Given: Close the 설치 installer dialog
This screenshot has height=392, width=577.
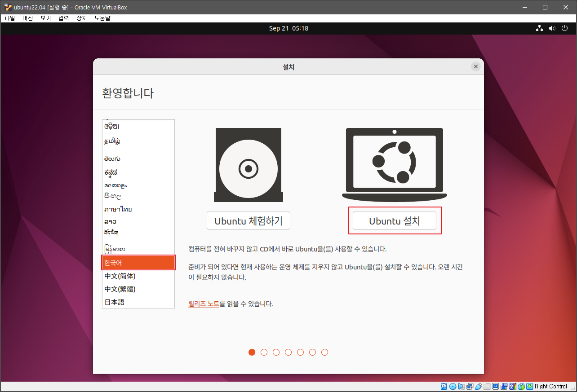Looking at the screenshot, I should click(x=476, y=66).
